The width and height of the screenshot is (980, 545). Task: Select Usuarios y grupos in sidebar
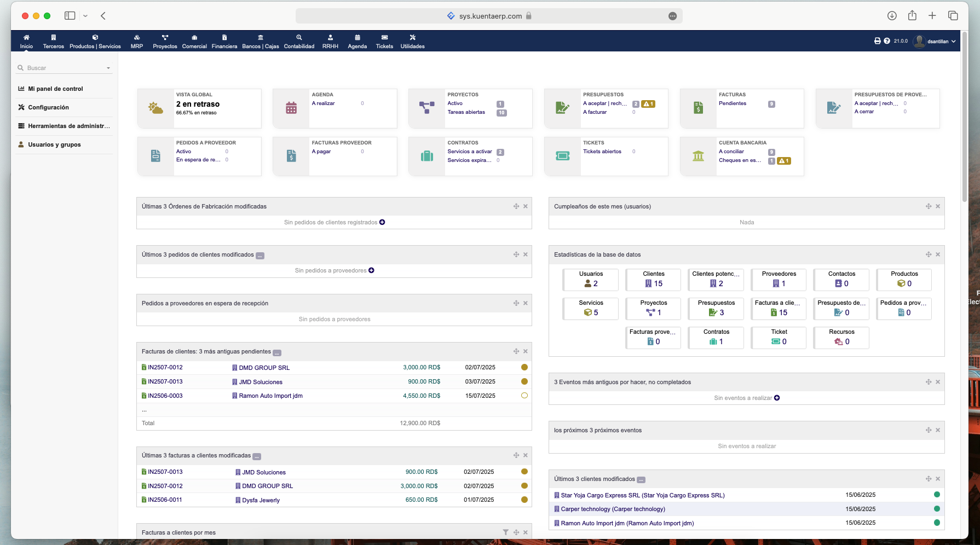point(54,144)
